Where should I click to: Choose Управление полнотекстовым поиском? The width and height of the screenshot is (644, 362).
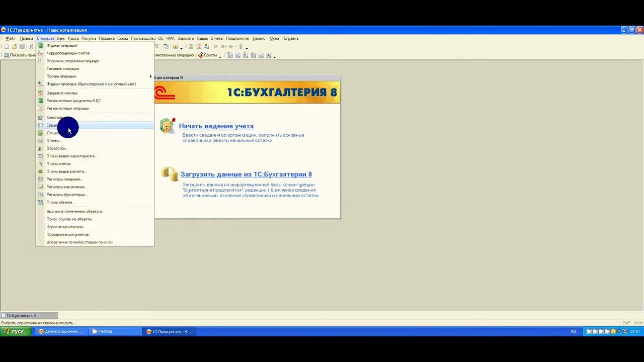point(95,242)
